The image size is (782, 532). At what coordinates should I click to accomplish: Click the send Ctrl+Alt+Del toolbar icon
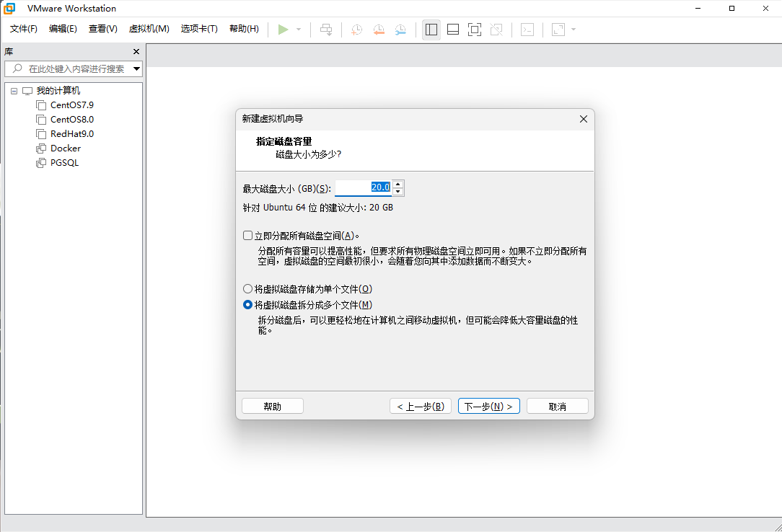(326, 30)
